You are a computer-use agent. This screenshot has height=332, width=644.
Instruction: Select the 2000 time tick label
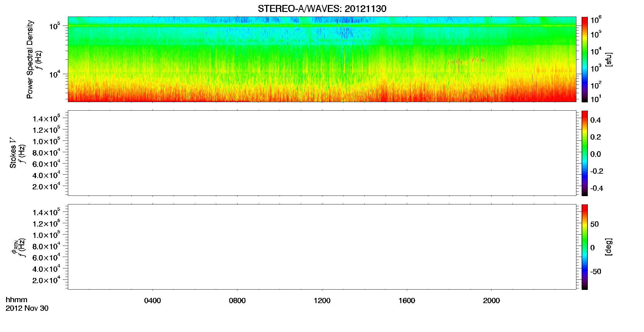click(x=491, y=301)
